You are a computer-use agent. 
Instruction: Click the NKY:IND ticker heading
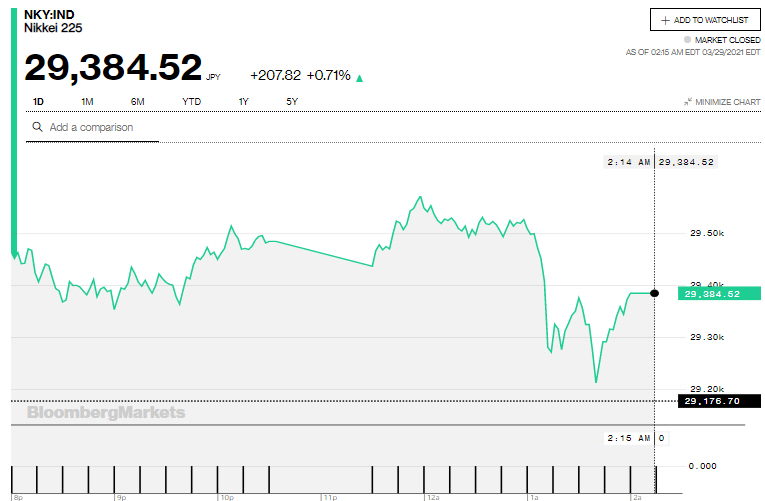tap(49, 14)
